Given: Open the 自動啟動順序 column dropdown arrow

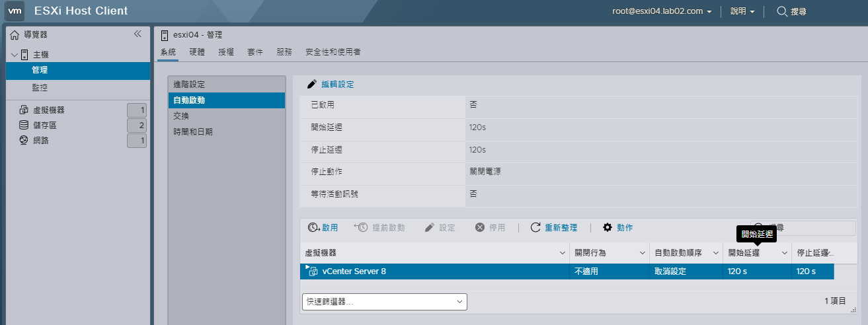Looking at the screenshot, I should pyautogui.click(x=715, y=253).
